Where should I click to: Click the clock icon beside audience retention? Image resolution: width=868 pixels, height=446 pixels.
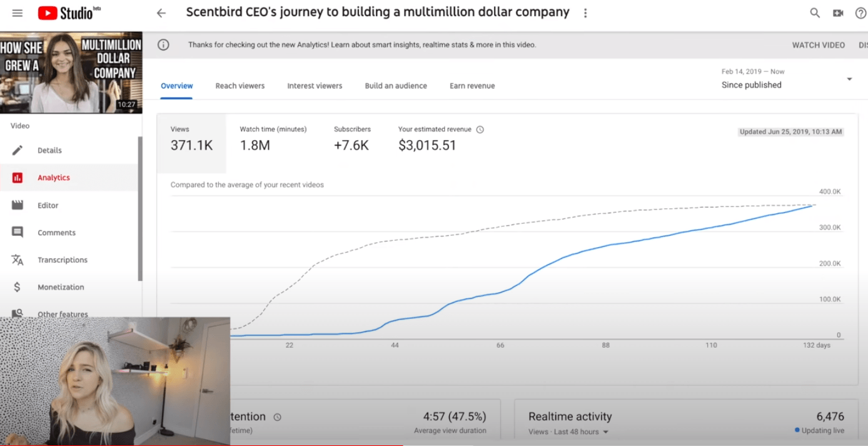[278, 417]
